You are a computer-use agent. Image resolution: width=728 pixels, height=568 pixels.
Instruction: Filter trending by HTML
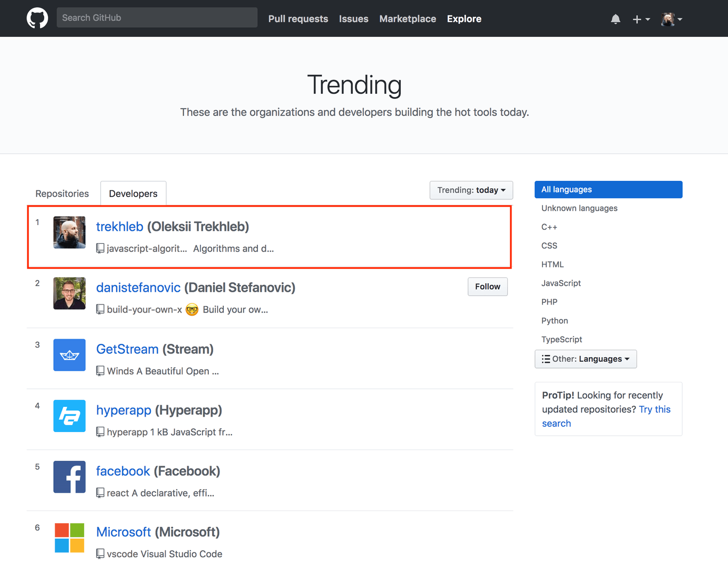click(552, 264)
